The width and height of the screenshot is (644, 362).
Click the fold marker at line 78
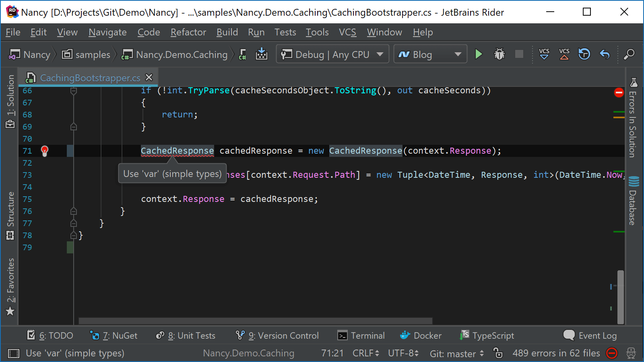click(x=74, y=235)
